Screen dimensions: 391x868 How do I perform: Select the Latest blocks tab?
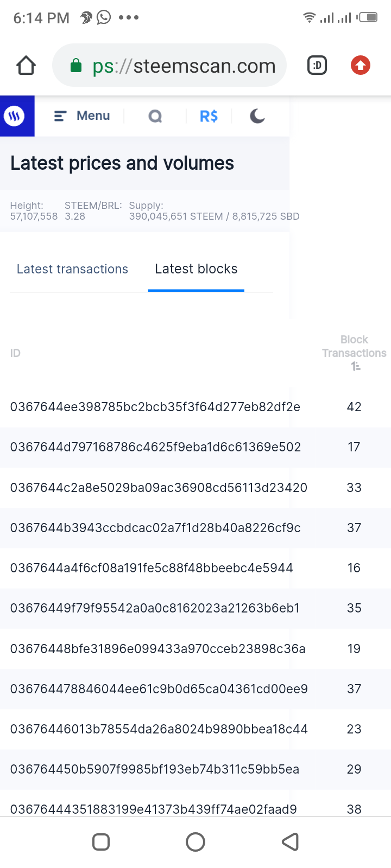pos(196,269)
